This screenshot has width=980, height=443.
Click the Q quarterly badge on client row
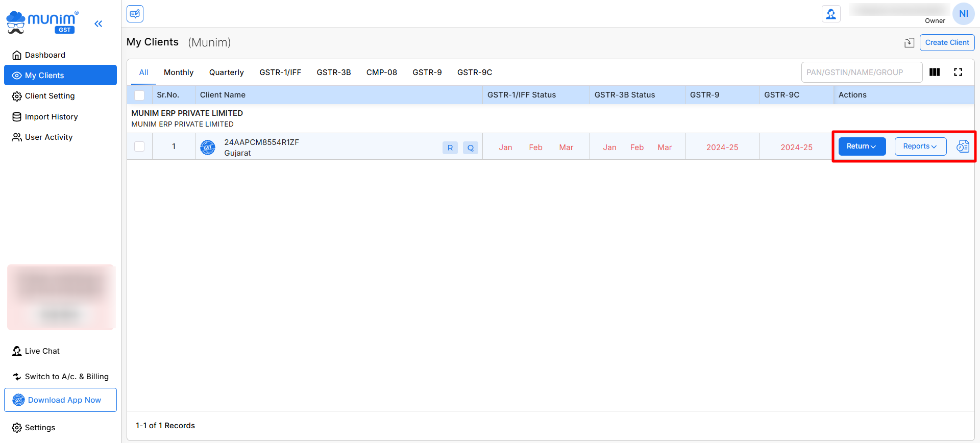coord(470,148)
